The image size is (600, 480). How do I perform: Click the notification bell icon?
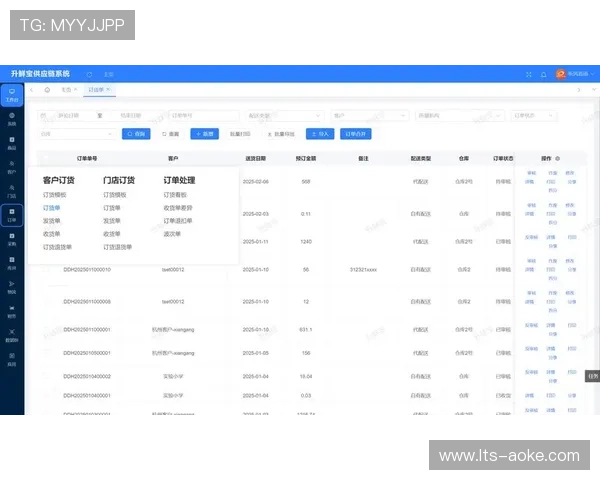pos(543,74)
